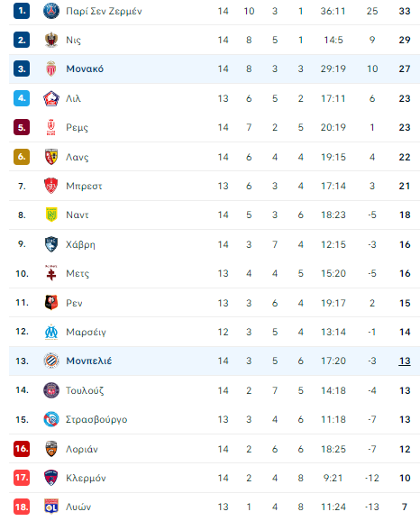Viewport: 420px width, 521px height.
Task: Click the Marseille club crest
Action: pos(51,332)
